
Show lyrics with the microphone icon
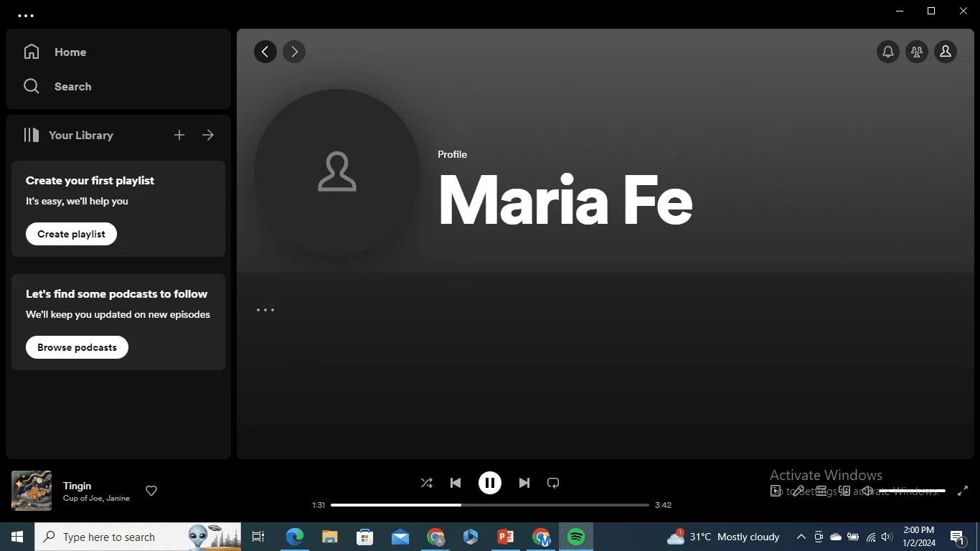click(798, 491)
